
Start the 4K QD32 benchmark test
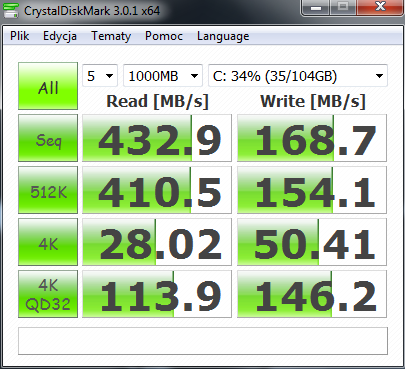pyautogui.click(x=48, y=294)
